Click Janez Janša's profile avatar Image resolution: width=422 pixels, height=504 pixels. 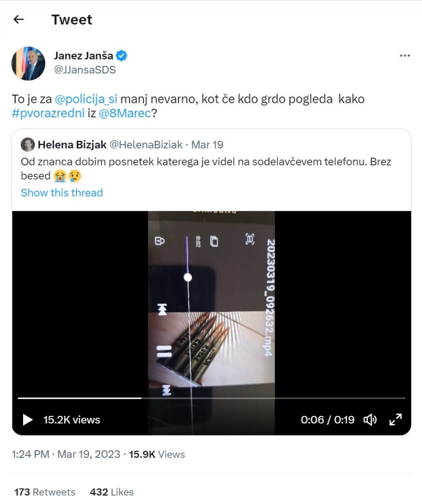tap(28, 64)
